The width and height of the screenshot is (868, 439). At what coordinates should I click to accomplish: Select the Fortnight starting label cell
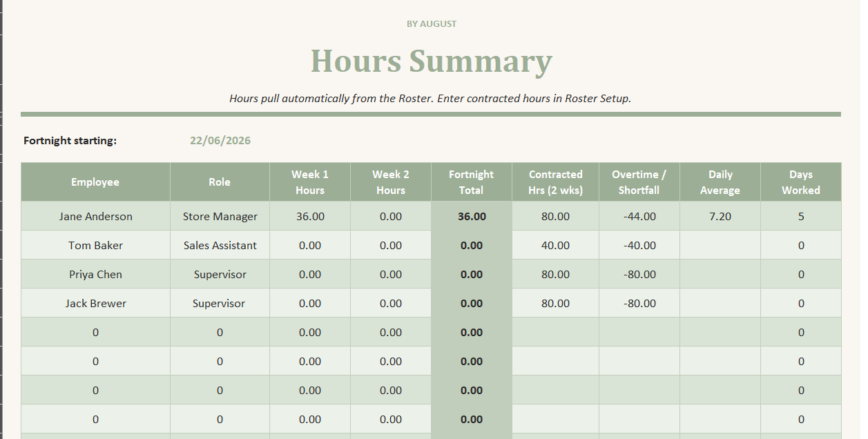(70, 141)
